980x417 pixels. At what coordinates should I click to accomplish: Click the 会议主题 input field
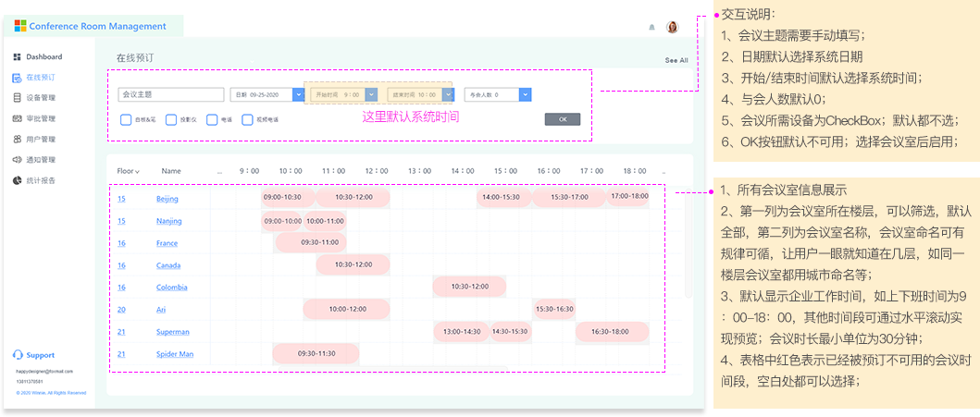[171, 94]
